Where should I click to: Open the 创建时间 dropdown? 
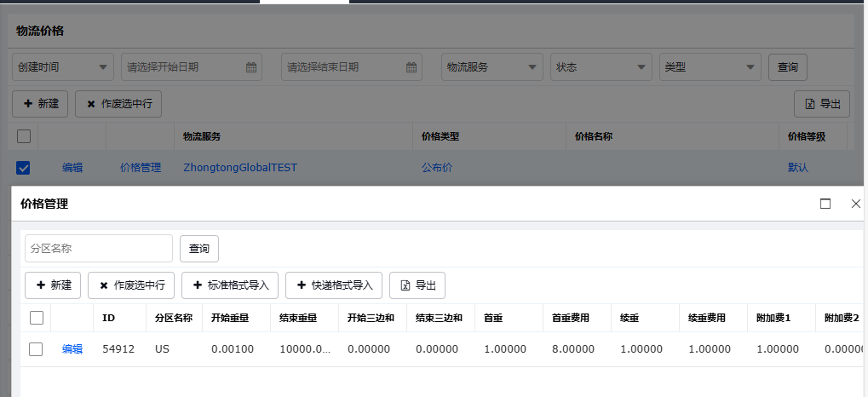[x=63, y=67]
